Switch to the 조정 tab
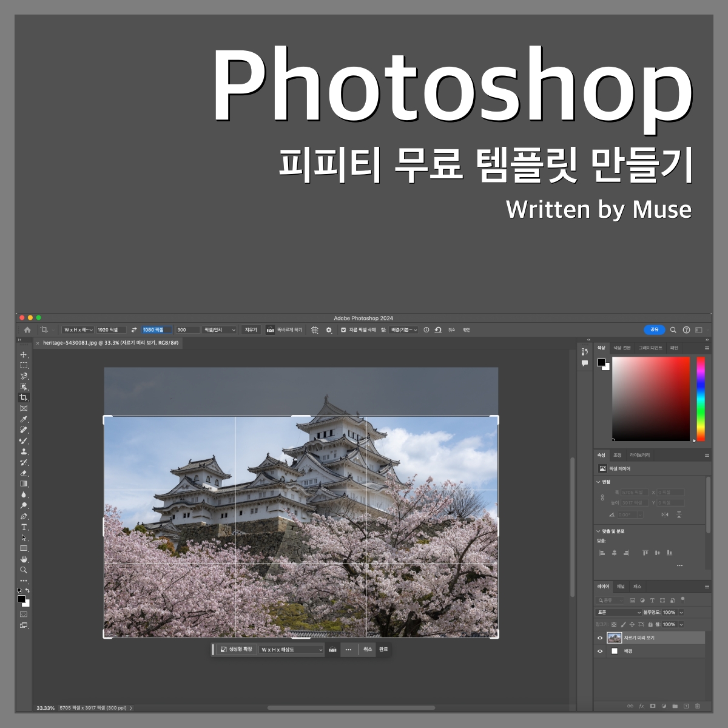The width and height of the screenshot is (728, 728). [618, 455]
